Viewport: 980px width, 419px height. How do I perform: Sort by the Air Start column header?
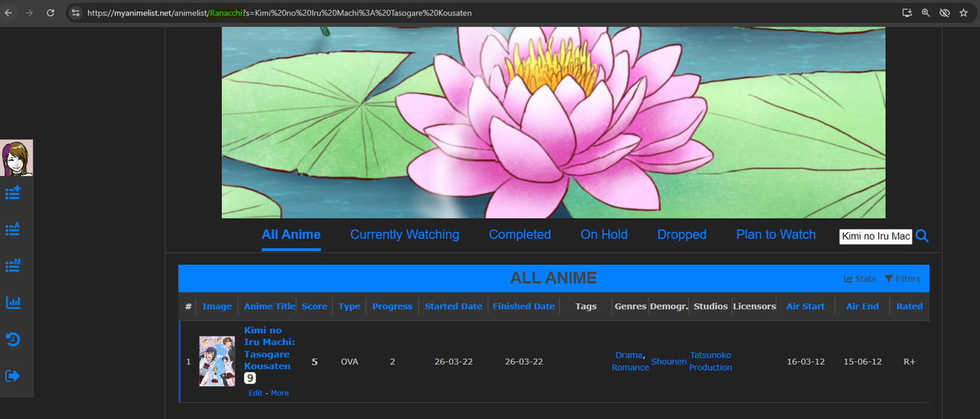point(805,306)
